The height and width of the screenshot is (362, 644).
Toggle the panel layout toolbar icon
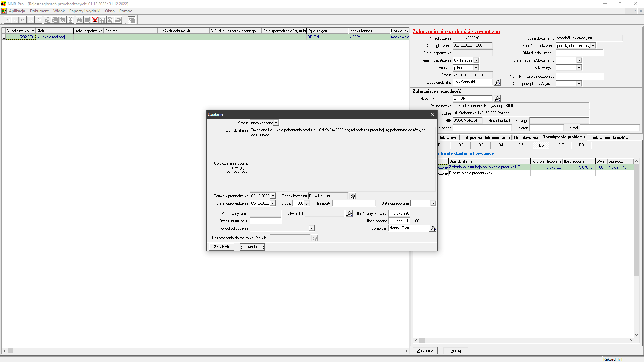[x=132, y=20]
